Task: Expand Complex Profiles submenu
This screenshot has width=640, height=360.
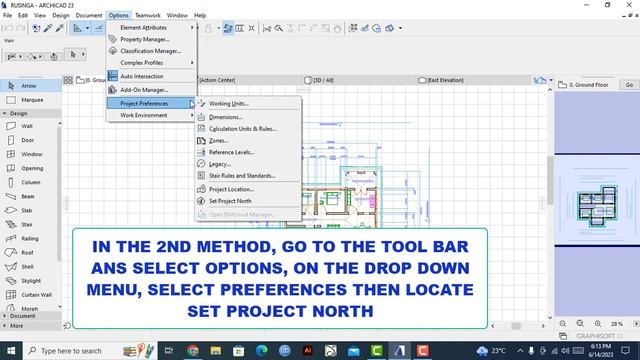Action: pyautogui.click(x=151, y=63)
